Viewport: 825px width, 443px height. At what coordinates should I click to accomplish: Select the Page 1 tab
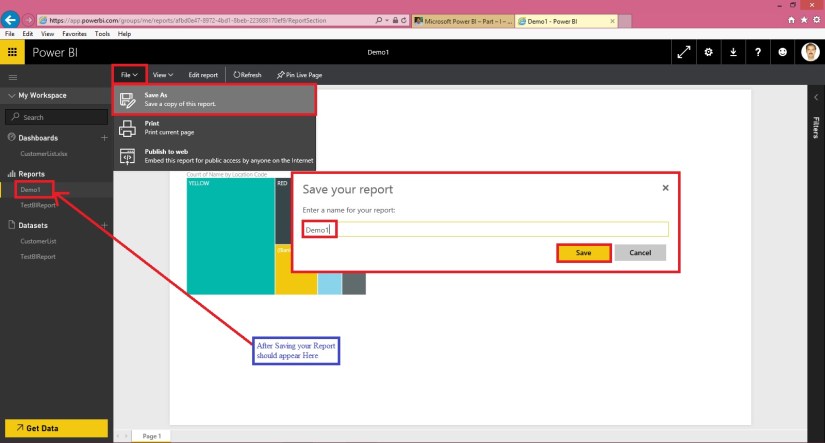[151, 436]
